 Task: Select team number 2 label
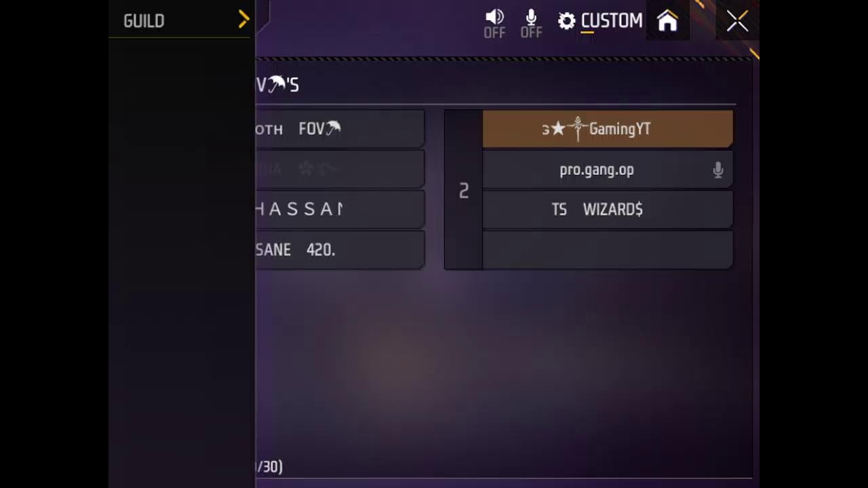coord(464,191)
